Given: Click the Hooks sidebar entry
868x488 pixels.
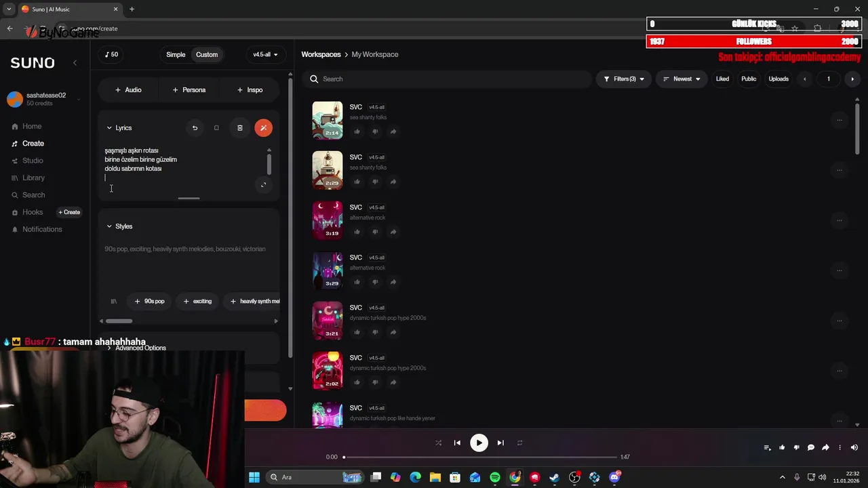Looking at the screenshot, I should pyautogui.click(x=32, y=212).
